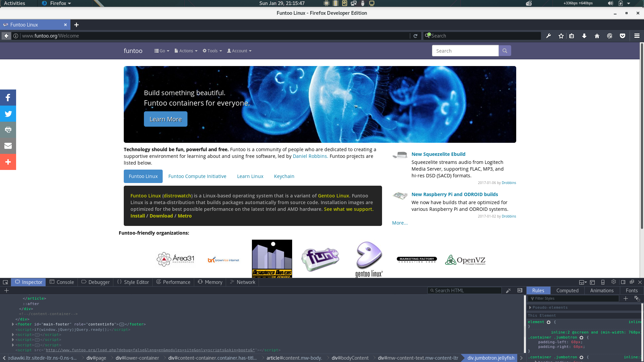Open the Account dropdown menu
The height and width of the screenshot is (362, 644).
click(x=239, y=51)
